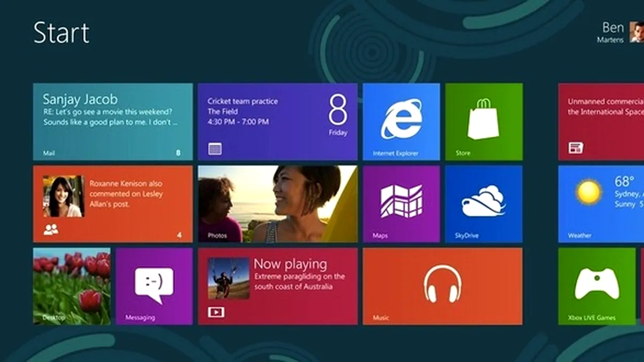Click the "Cricket team practice" event text
Screen dimensions: 644x362
click(243, 101)
